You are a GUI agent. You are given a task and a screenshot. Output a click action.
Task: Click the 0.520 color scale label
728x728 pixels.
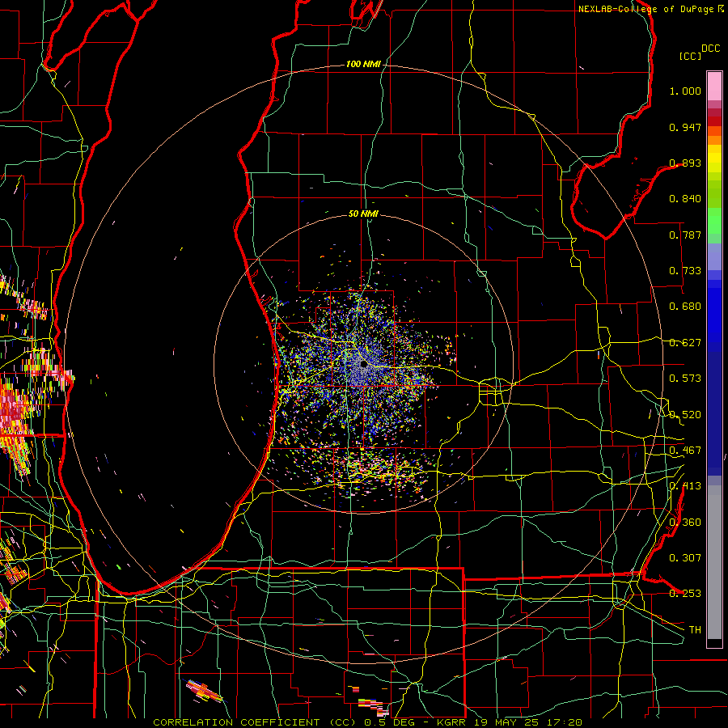[685, 415]
